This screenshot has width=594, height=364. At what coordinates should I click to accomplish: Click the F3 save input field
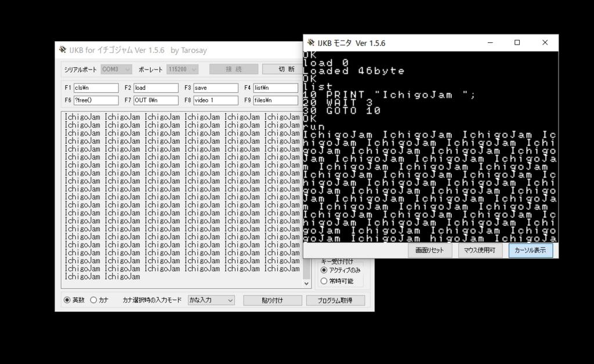tap(216, 88)
